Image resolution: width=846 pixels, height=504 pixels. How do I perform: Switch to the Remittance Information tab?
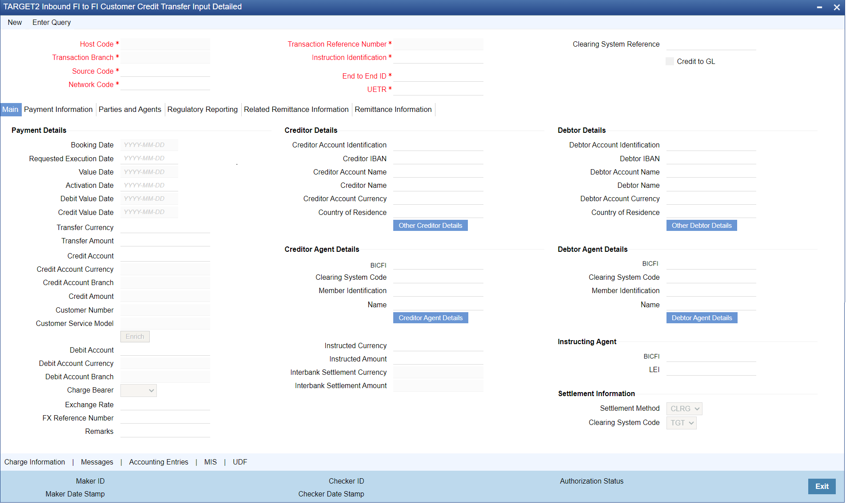[393, 110]
